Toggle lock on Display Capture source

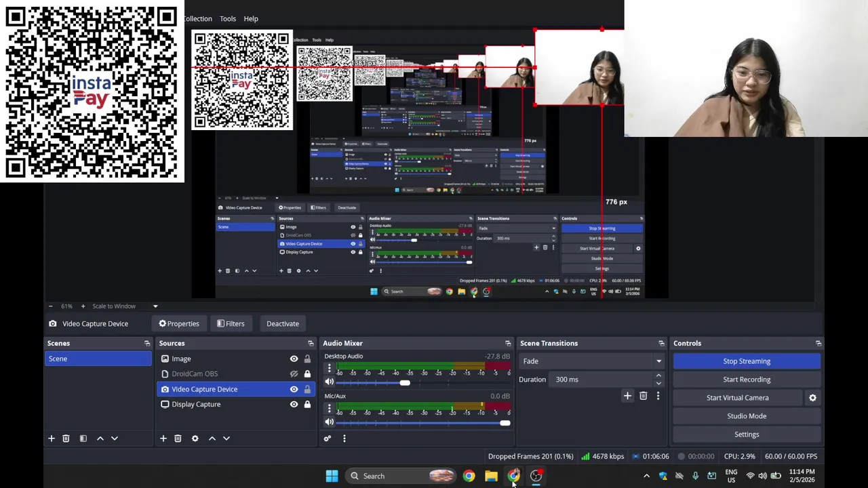point(307,404)
